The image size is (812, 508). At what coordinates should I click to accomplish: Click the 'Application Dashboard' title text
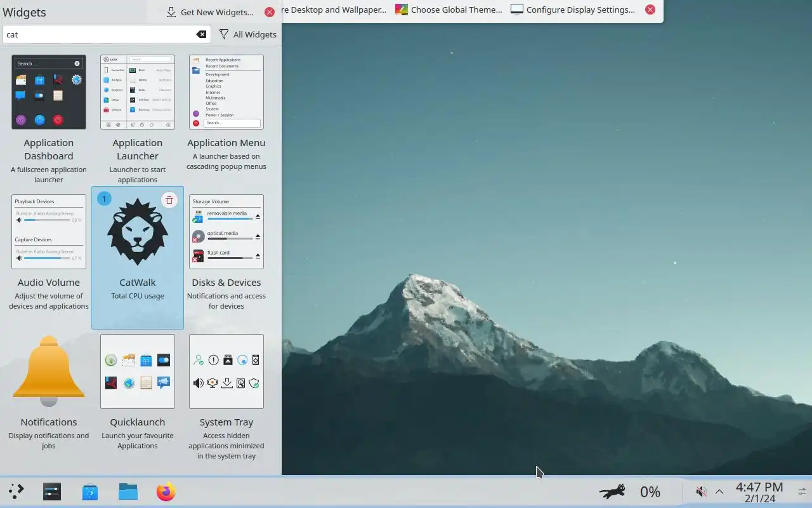point(49,149)
